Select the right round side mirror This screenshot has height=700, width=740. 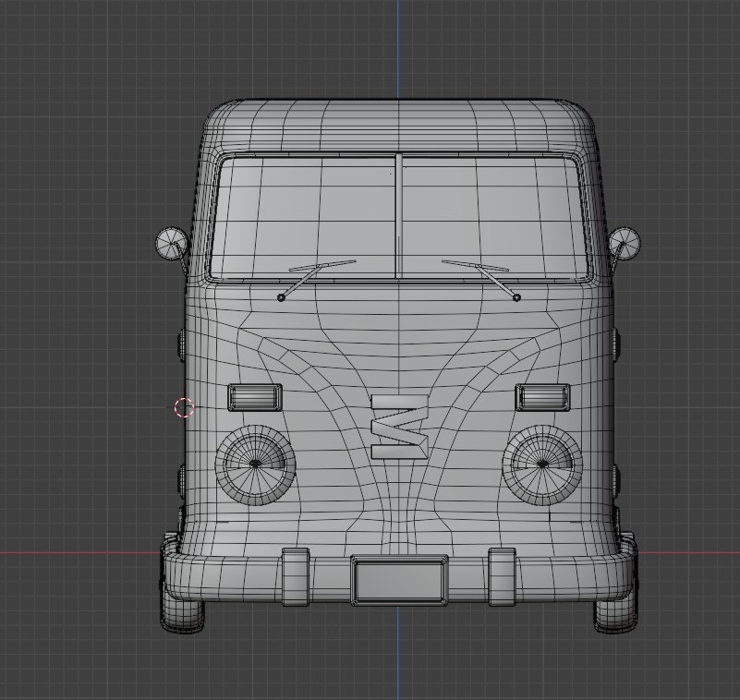[x=625, y=244]
